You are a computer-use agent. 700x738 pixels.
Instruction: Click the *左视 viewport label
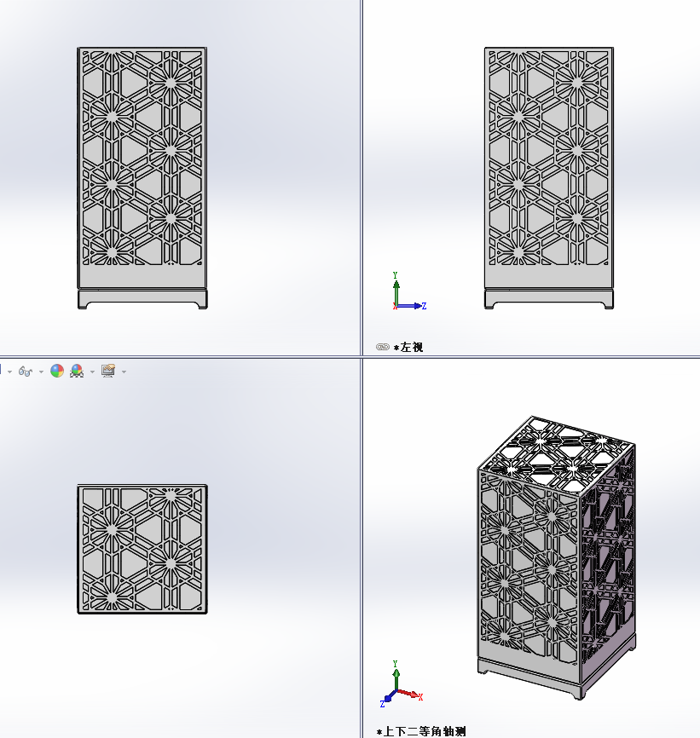411,346
